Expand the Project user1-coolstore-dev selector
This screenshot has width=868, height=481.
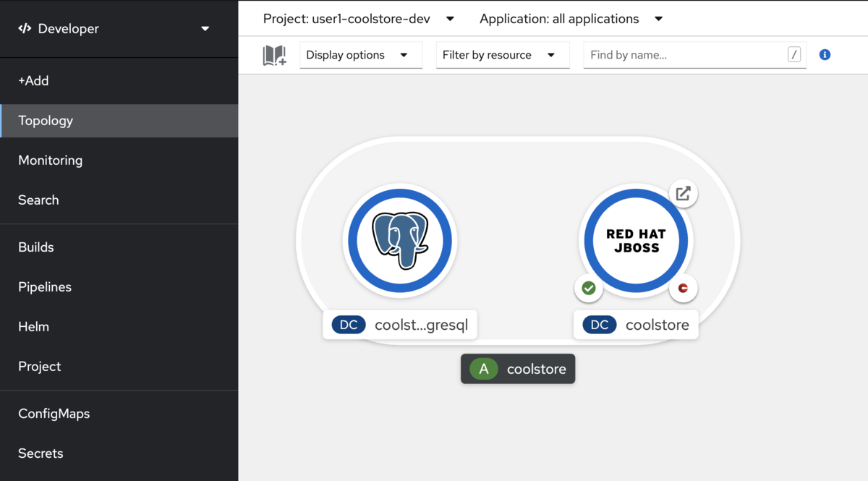[359, 19]
